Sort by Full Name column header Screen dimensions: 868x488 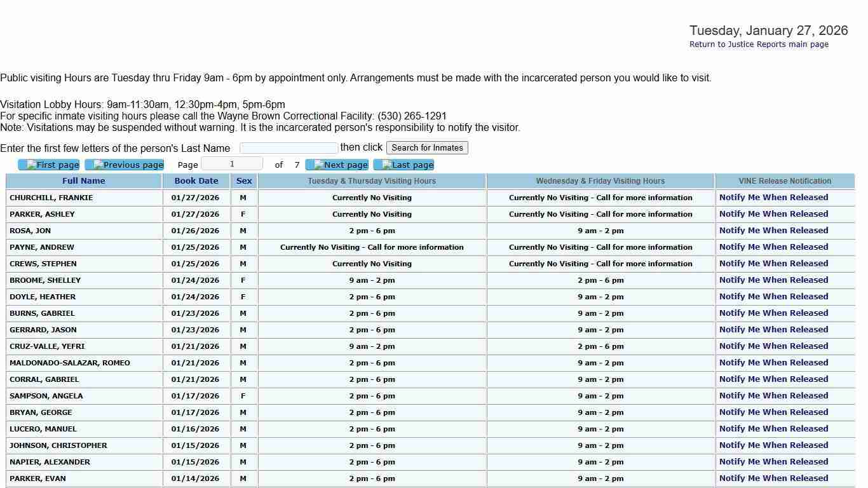tap(84, 181)
